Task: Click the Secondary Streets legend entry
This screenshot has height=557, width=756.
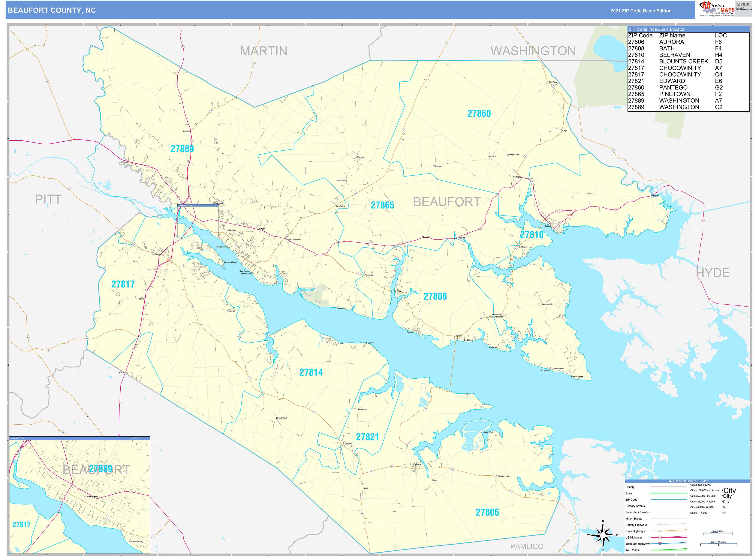Action: (656, 512)
